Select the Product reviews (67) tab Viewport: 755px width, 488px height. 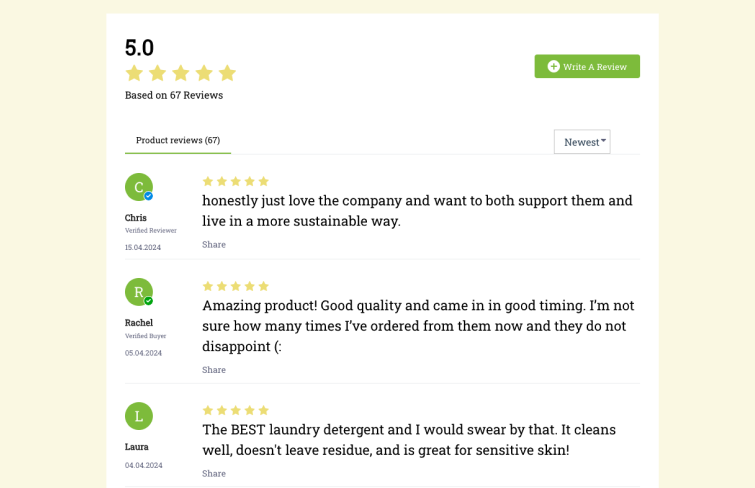click(x=178, y=140)
